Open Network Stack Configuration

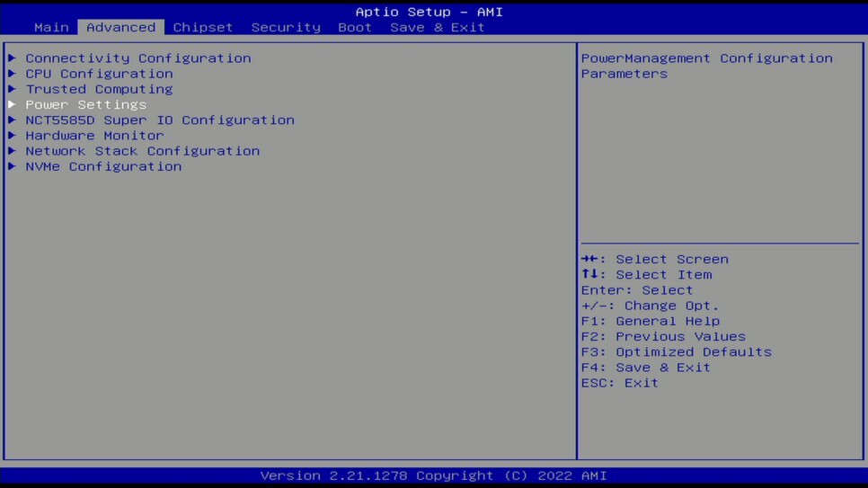[x=142, y=151]
